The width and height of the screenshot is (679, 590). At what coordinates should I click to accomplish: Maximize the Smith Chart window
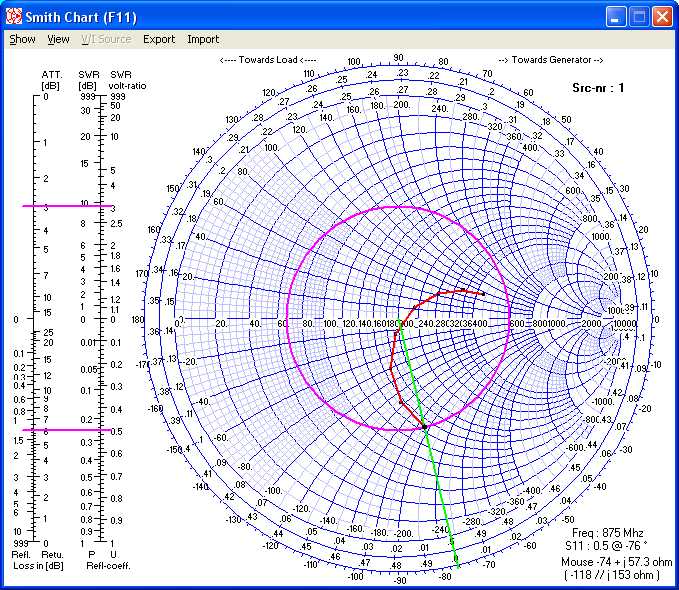(x=639, y=17)
